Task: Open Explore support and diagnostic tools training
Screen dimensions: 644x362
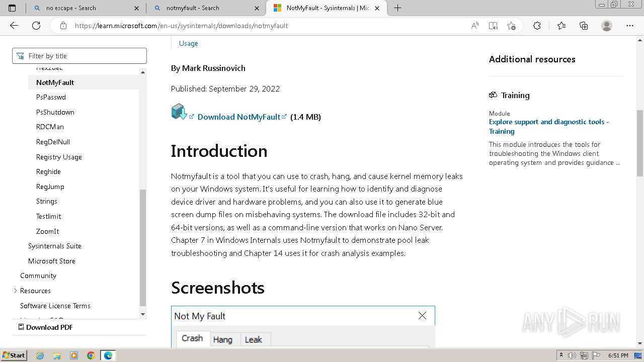Action: click(x=549, y=126)
